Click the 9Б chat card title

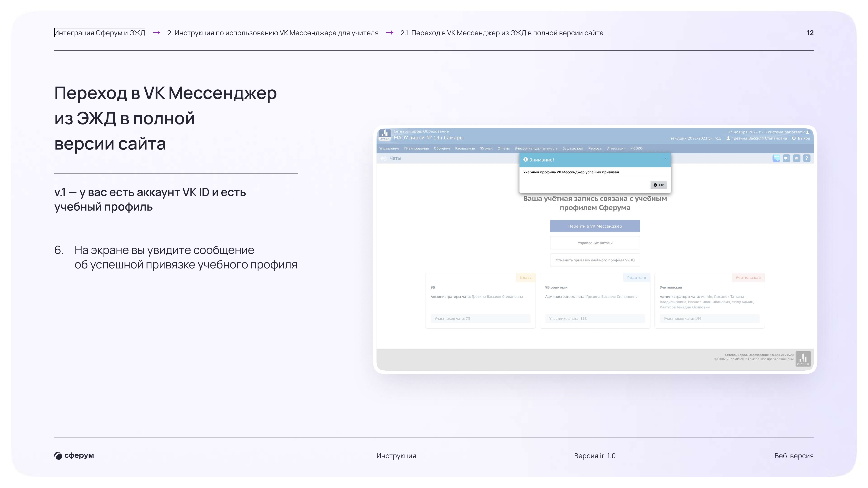433,287
